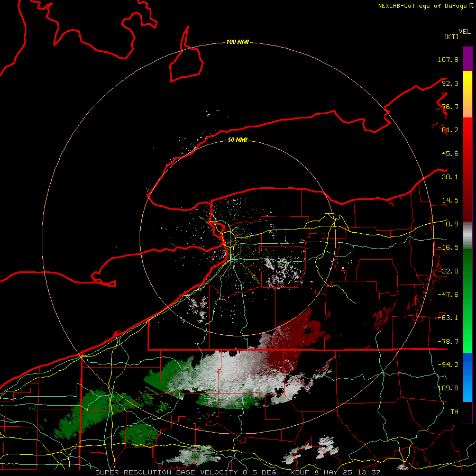
Task: Click the VEL legend title
Action: pos(464,32)
